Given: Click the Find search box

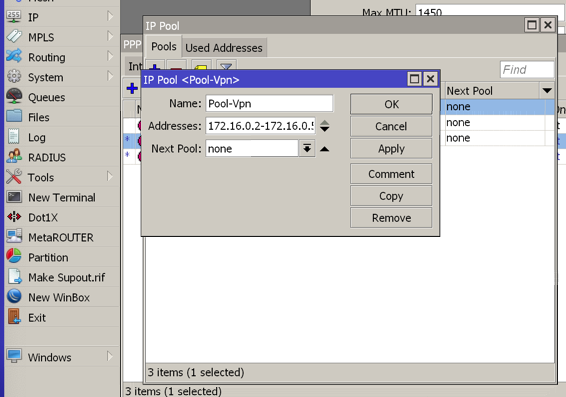Looking at the screenshot, I should [x=527, y=69].
